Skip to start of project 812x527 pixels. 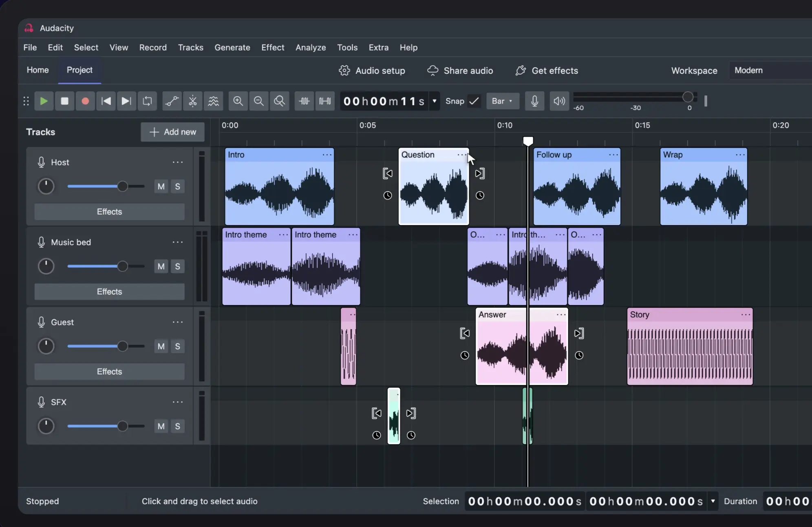click(106, 101)
